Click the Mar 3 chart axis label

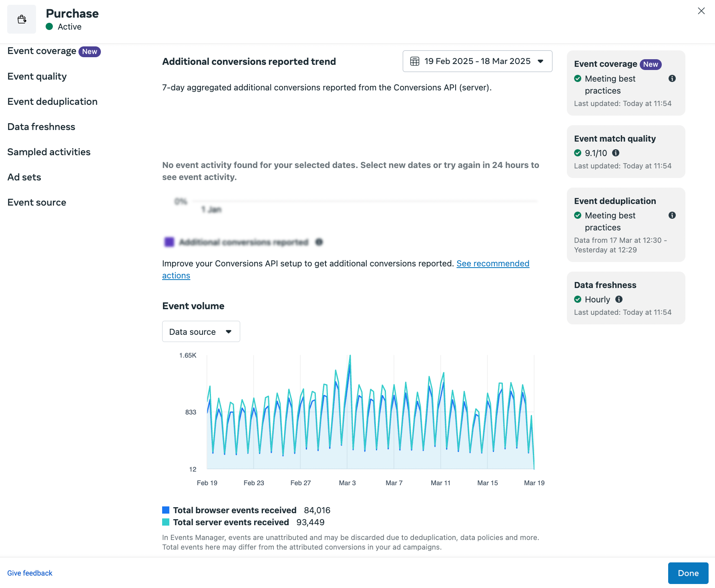[347, 483]
